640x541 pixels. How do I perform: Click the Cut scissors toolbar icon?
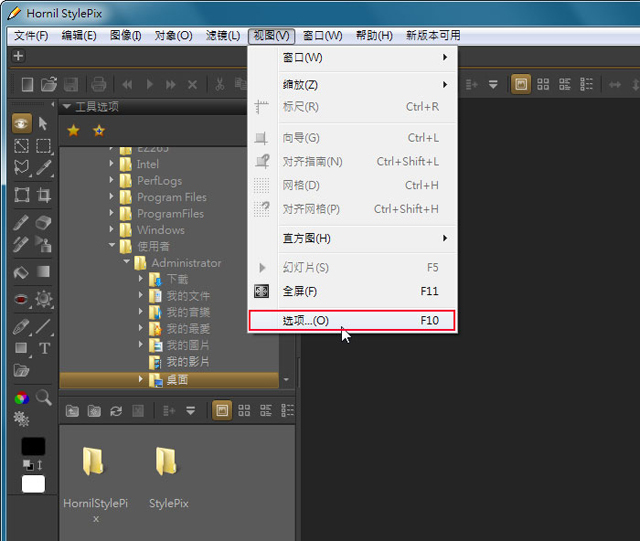pyautogui.click(x=220, y=85)
